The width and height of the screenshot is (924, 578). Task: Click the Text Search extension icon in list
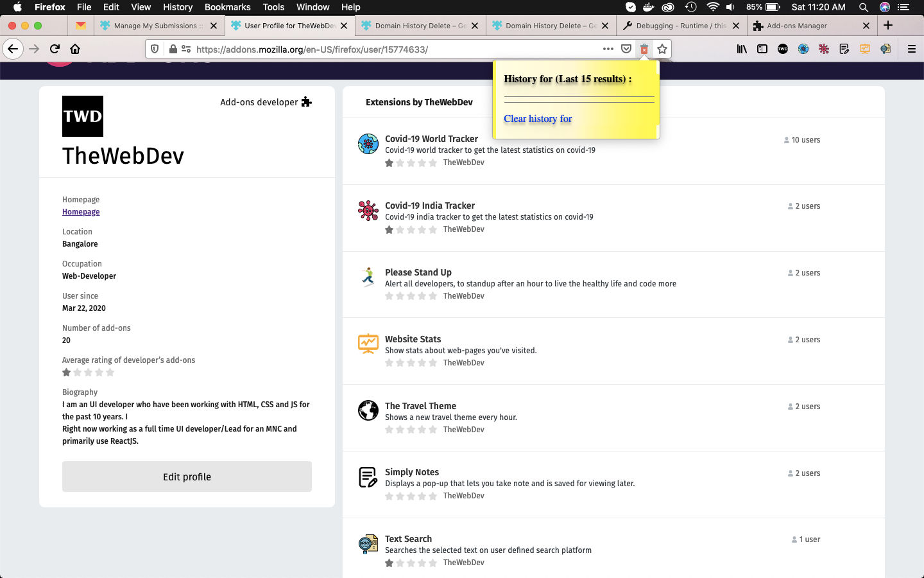(368, 544)
